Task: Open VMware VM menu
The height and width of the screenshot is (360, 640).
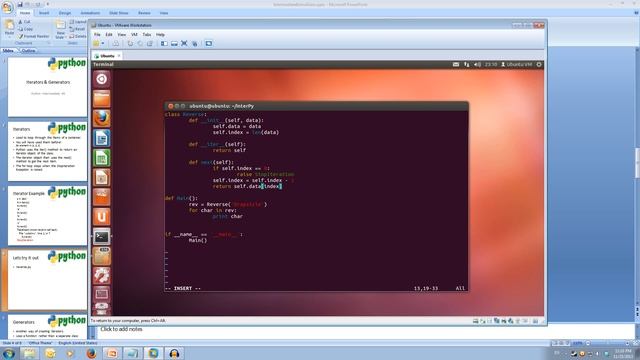Action: (x=134, y=35)
